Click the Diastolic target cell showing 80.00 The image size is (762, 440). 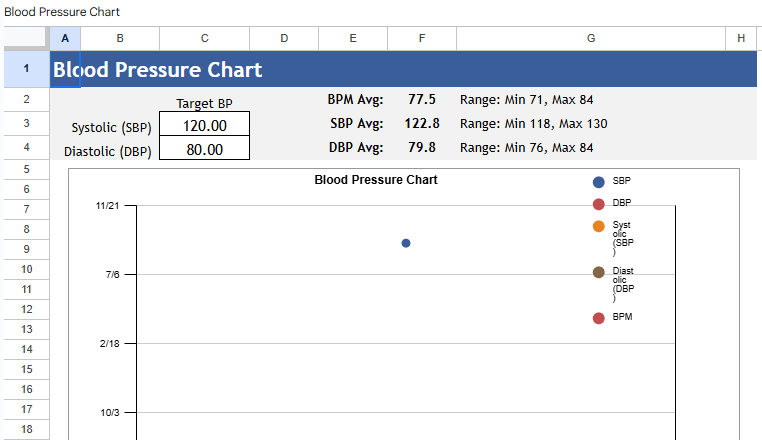[x=204, y=150]
